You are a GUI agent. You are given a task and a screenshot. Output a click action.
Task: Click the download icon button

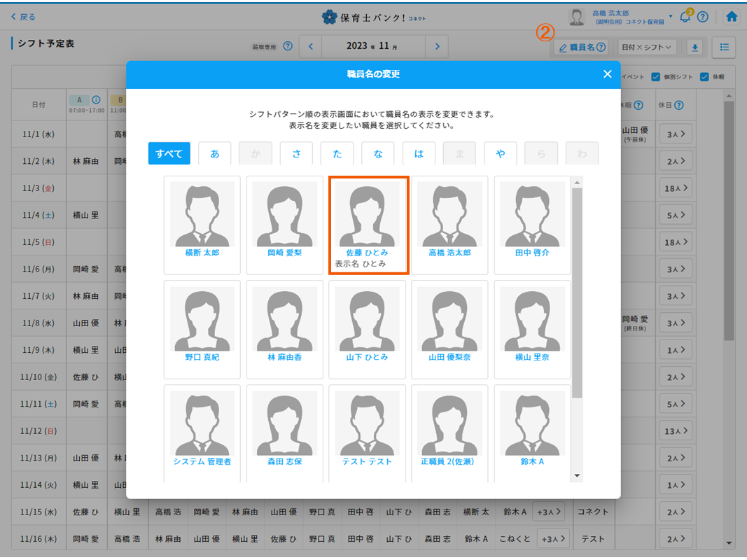pyautogui.click(x=695, y=48)
